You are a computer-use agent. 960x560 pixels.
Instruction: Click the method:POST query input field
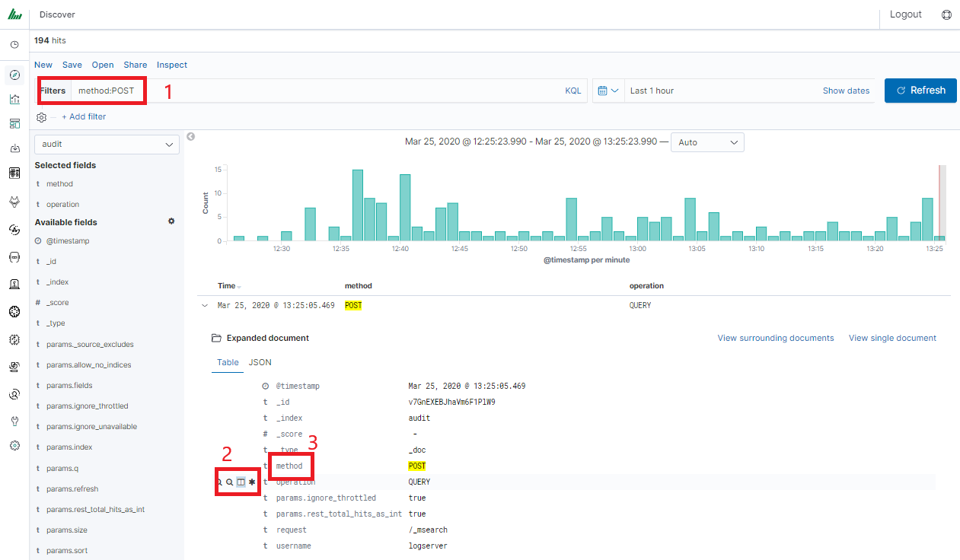pyautogui.click(x=316, y=91)
